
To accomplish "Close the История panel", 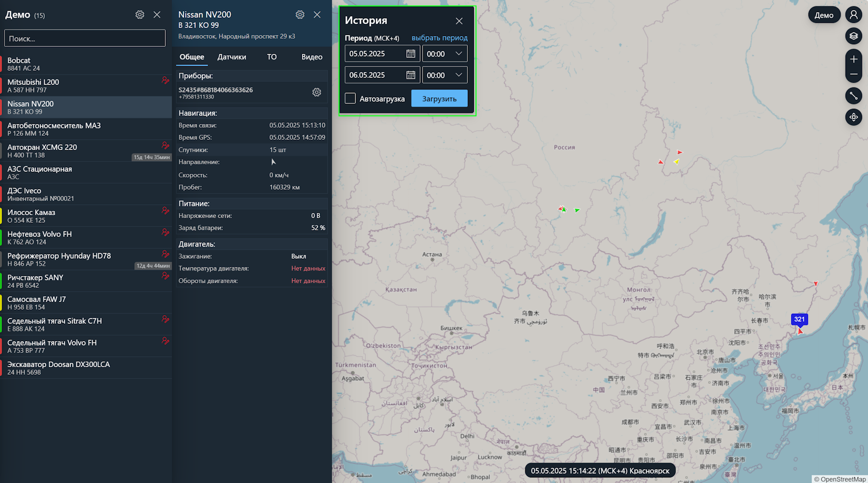I will (459, 21).
